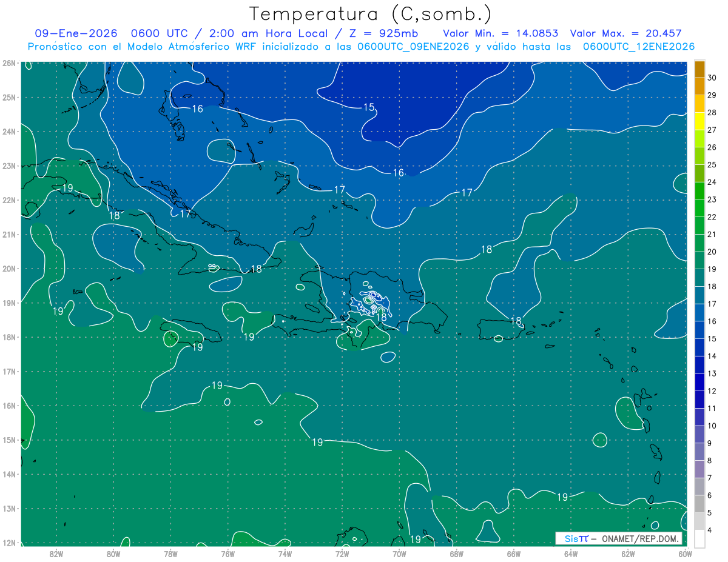Click the color scale label 24
This screenshot has width=728, height=562.
712,182
